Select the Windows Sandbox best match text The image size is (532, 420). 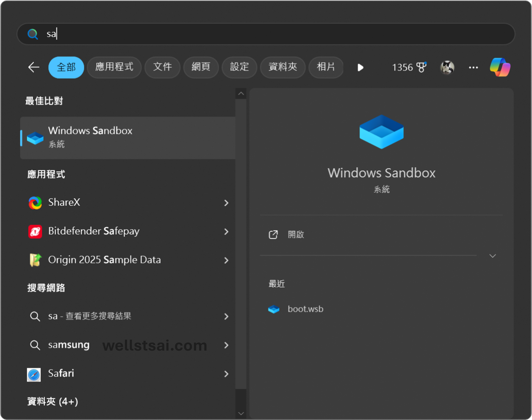pos(90,131)
